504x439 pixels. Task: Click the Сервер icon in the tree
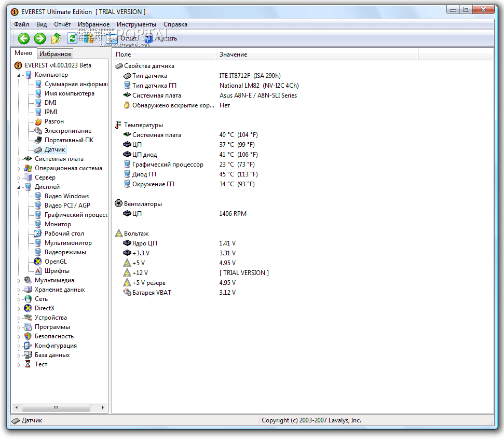[28, 177]
